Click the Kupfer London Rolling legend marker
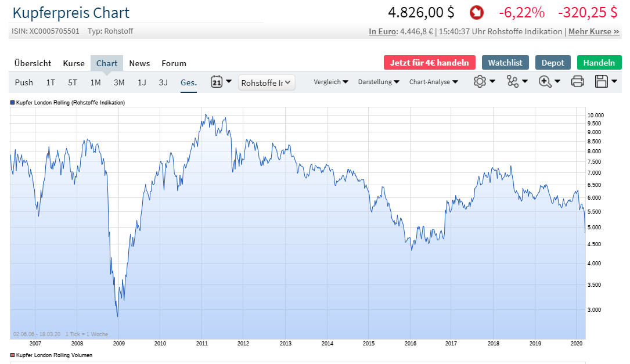This screenshot has width=630, height=364. tap(13, 102)
